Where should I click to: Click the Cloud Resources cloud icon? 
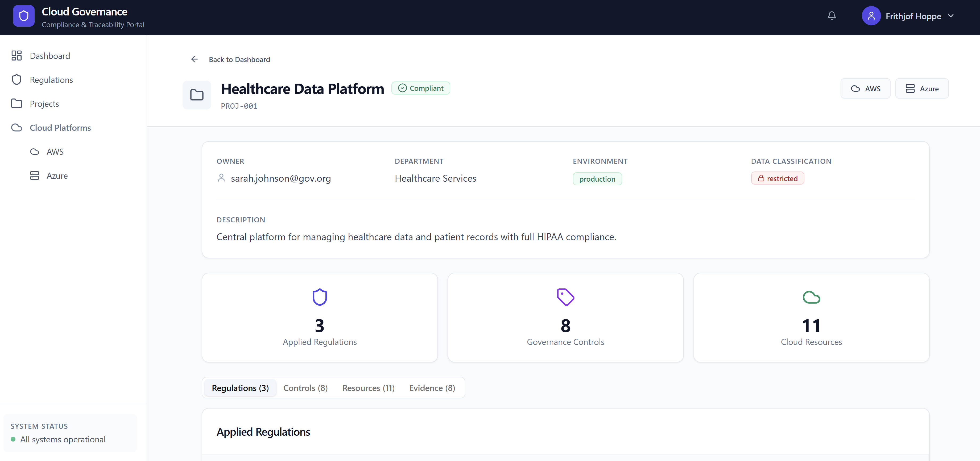[x=811, y=297]
